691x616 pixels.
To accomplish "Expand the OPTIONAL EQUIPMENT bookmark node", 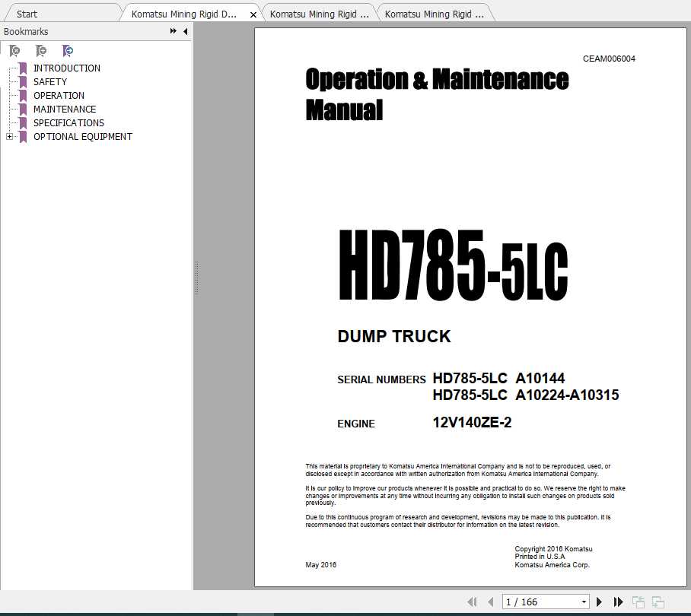I will (x=9, y=136).
